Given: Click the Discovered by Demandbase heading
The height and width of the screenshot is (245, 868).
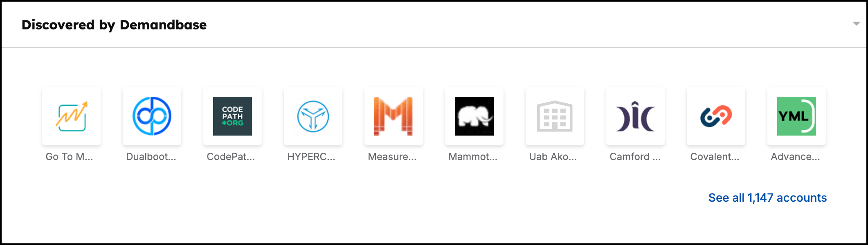Looking at the screenshot, I should tap(114, 25).
